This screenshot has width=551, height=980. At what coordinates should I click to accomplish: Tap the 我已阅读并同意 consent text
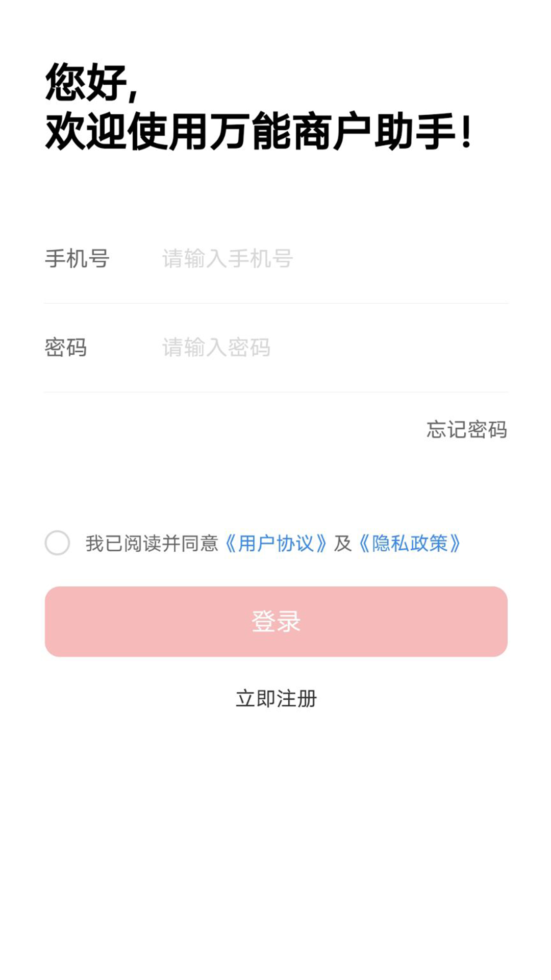click(152, 544)
